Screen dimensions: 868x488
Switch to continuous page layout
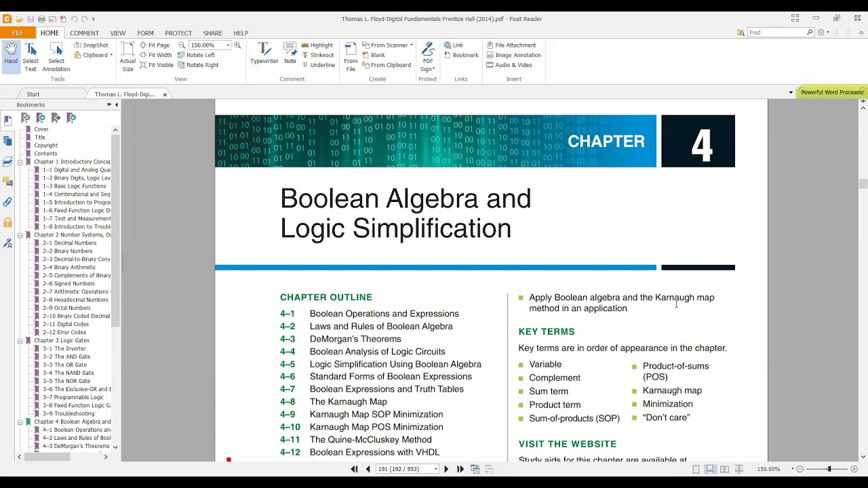click(710, 469)
